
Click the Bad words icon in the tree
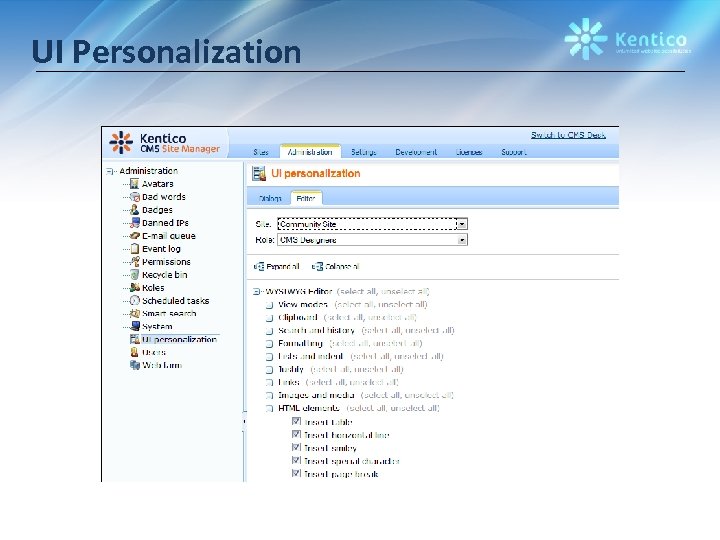[134, 197]
